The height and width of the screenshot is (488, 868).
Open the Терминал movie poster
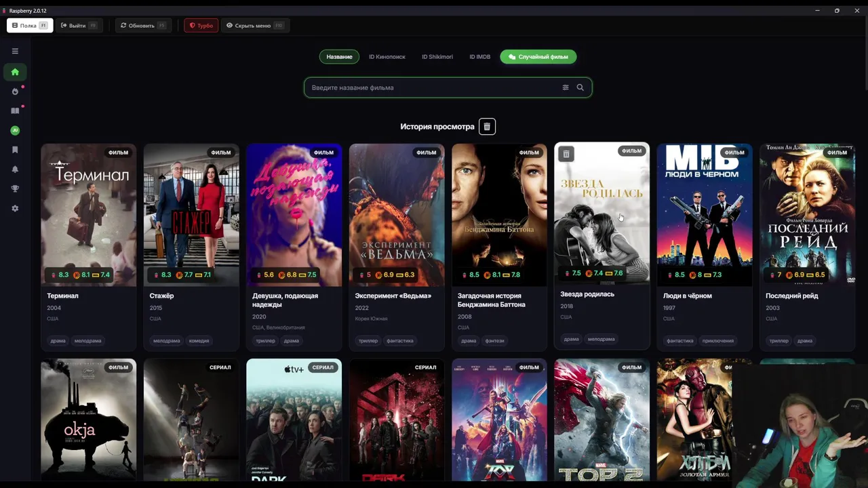tap(88, 215)
